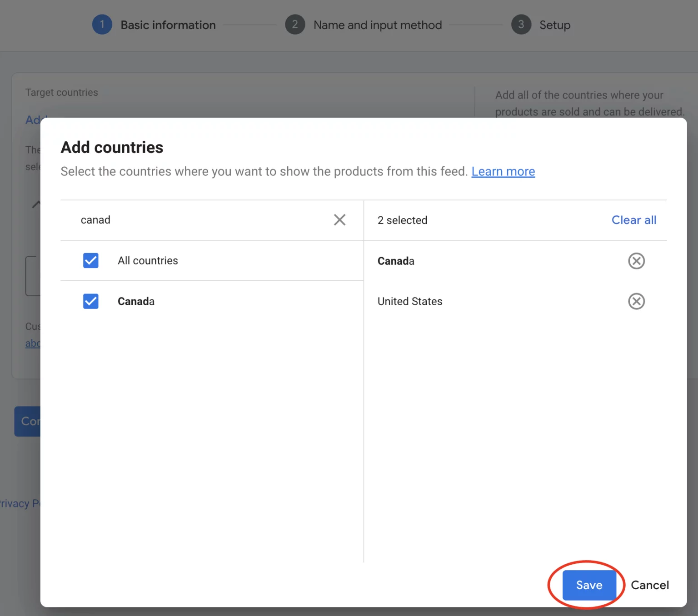The image size is (698, 616).
Task: Select the Canada entry in the selected list
Action: (396, 261)
